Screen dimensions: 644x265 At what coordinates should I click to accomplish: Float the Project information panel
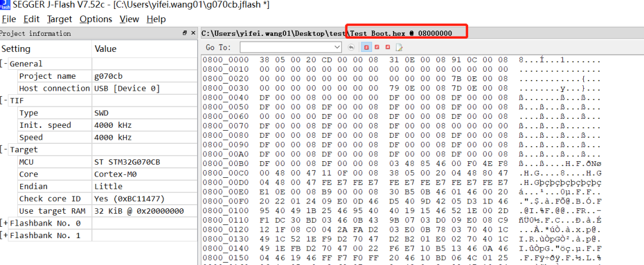185,33
